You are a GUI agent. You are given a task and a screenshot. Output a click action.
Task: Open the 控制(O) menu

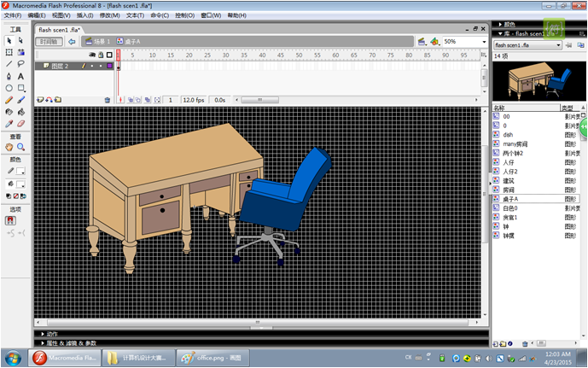(x=184, y=15)
